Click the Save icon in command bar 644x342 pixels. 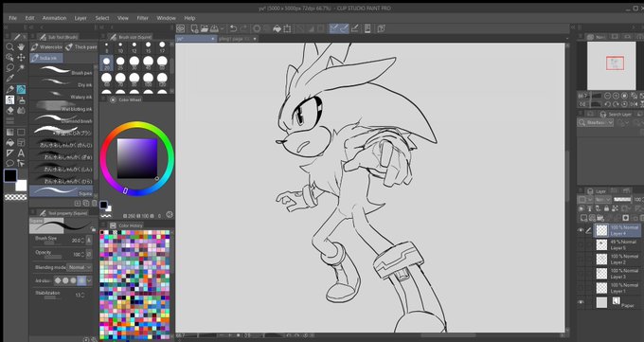[214, 28]
